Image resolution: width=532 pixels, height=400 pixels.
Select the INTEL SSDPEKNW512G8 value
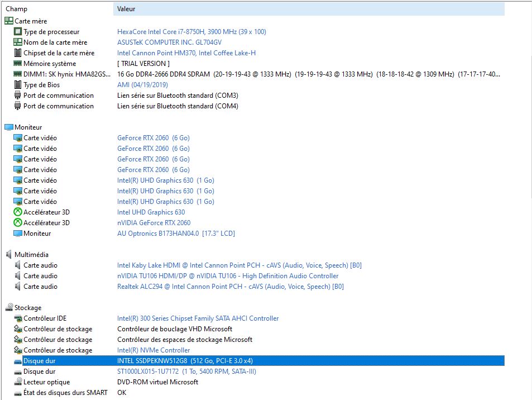tap(185, 360)
